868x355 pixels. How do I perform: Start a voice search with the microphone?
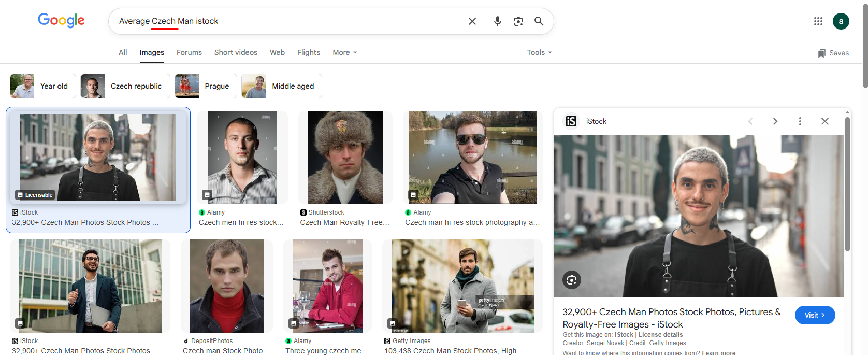(497, 21)
